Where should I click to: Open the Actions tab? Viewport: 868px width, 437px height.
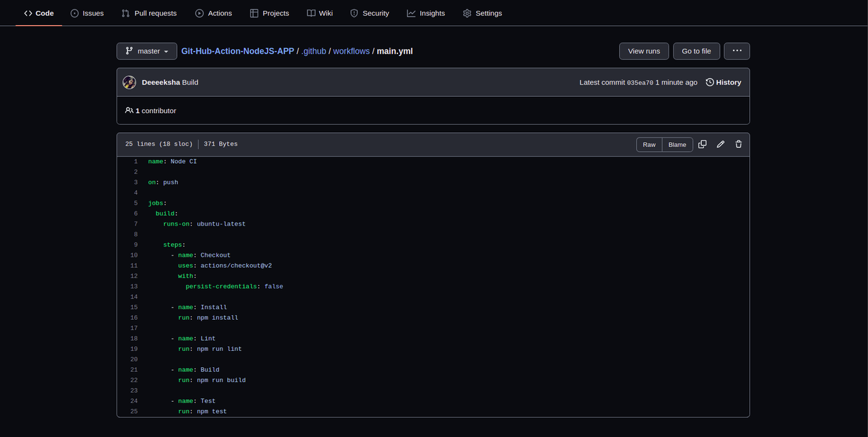[x=214, y=13]
